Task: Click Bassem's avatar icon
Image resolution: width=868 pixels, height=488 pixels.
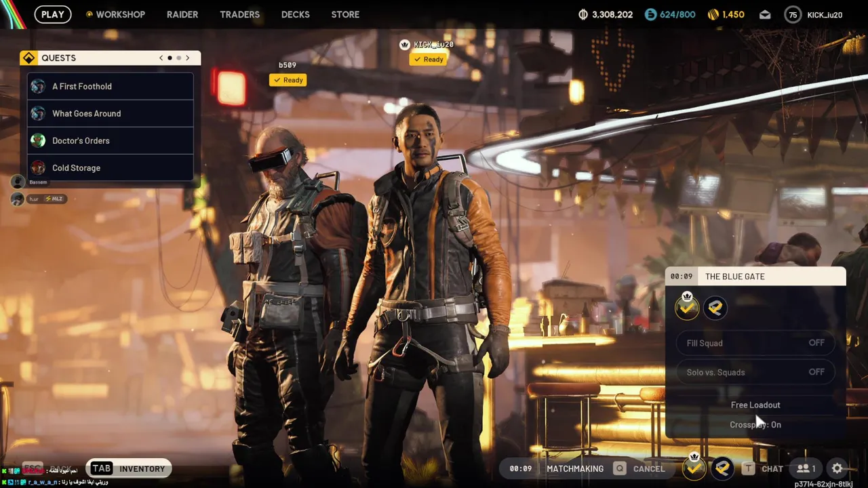Action: (18, 182)
